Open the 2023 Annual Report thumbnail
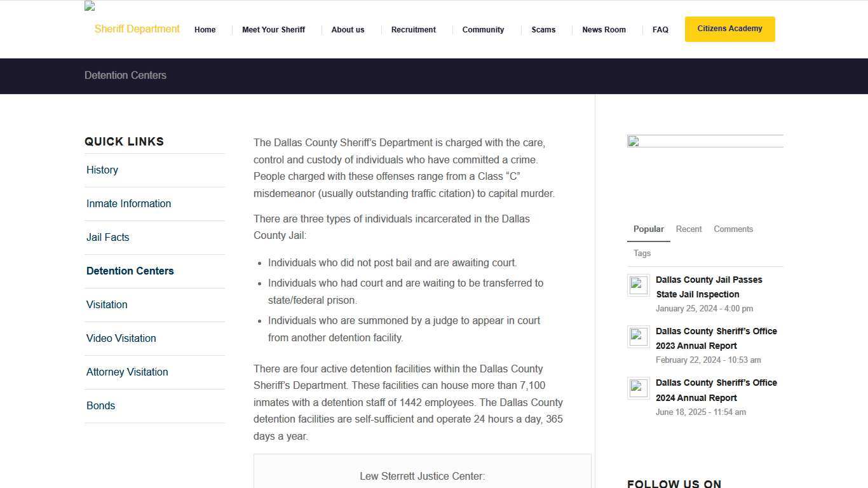 point(638,337)
